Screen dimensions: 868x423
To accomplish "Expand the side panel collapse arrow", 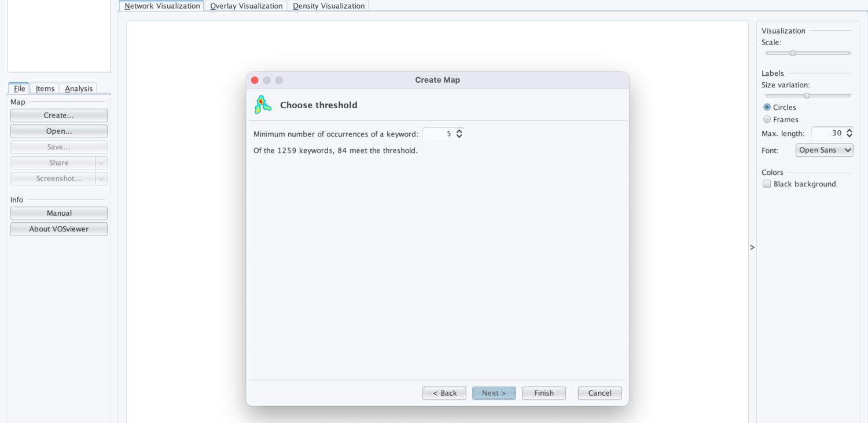I will (752, 247).
